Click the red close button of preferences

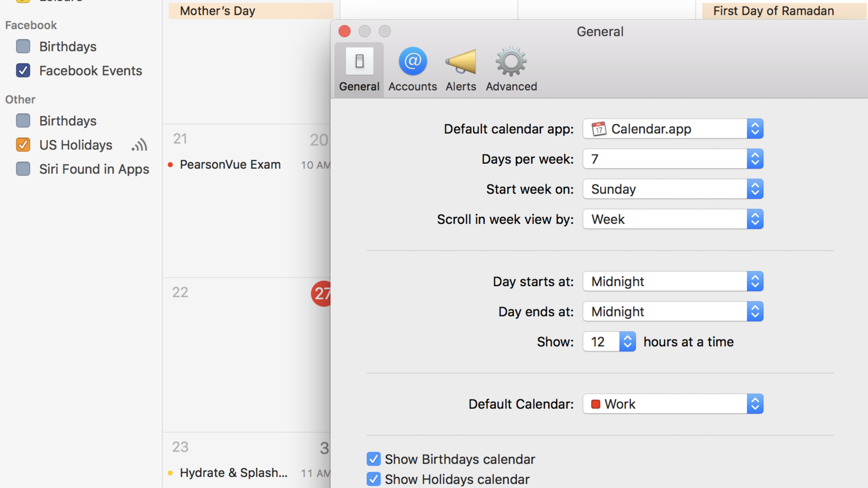coord(344,31)
